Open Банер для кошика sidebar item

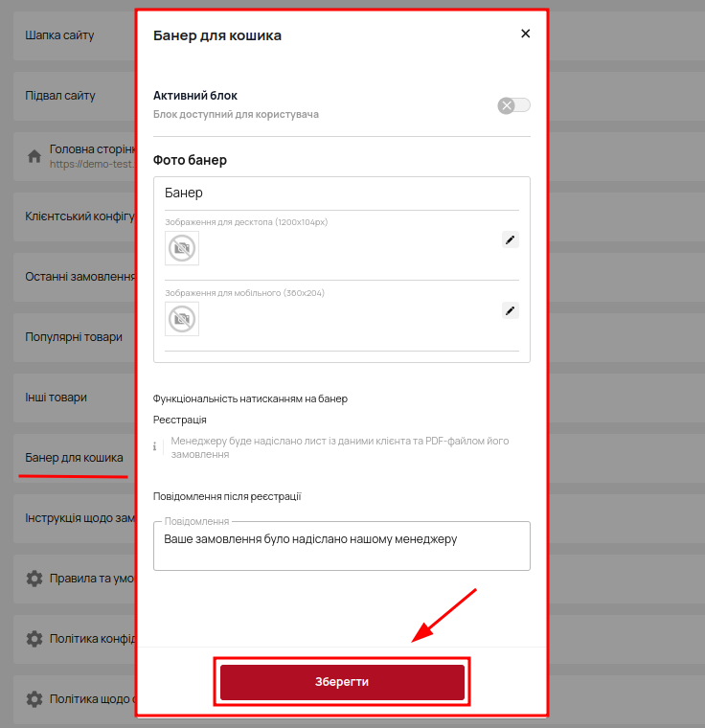tap(75, 458)
